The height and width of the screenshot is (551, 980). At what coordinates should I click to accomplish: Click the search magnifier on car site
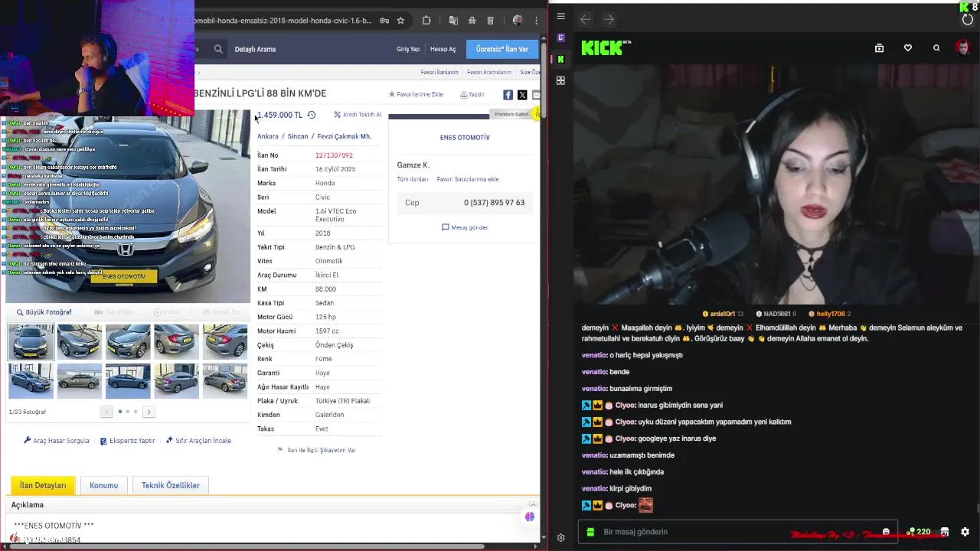[x=218, y=49]
